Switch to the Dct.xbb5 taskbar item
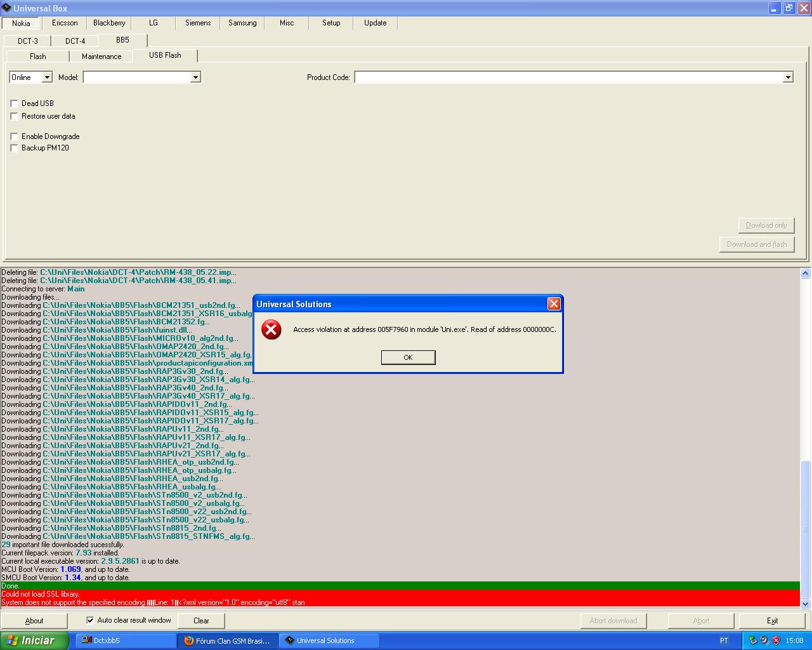 (x=126, y=640)
